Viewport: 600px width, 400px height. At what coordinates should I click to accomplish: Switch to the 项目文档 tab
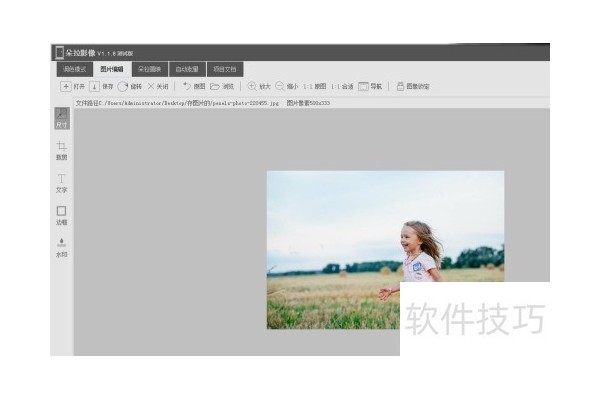coord(225,69)
